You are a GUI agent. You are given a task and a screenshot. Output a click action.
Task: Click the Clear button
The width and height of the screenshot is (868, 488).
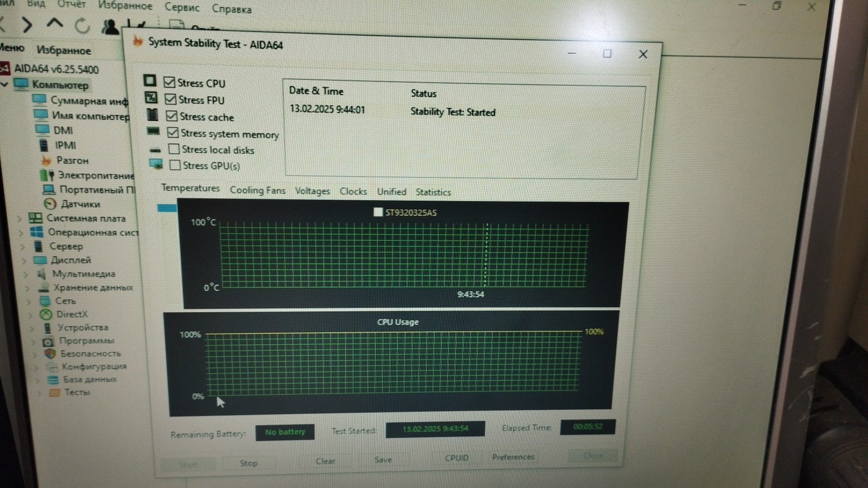click(x=325, y=461)
